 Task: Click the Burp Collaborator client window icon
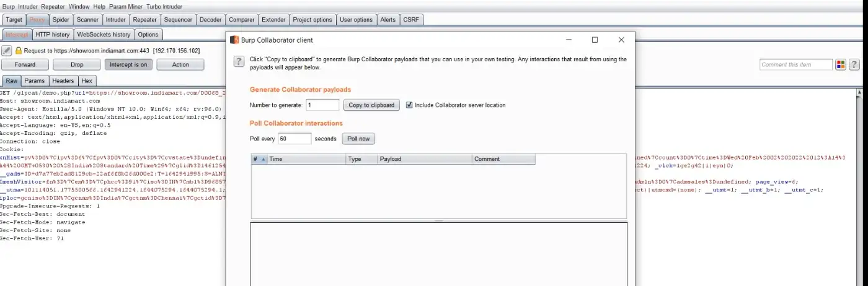(x=234, y=40)
